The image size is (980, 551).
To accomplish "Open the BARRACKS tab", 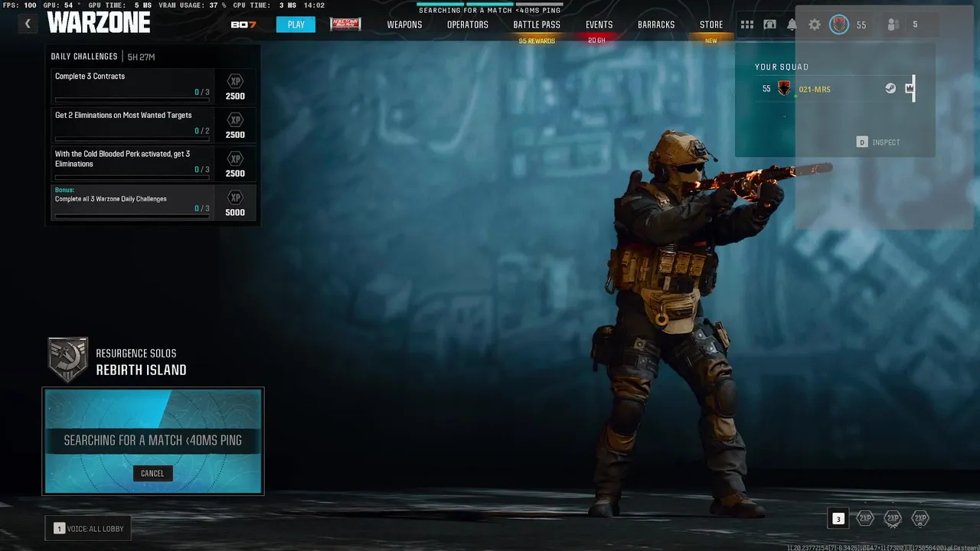I will 656,24.
